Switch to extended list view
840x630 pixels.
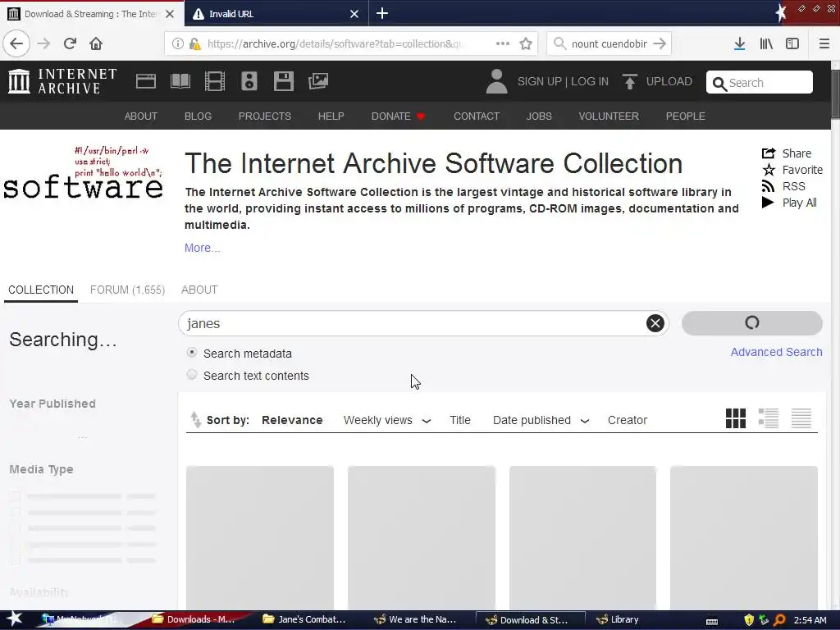click(768, 418)
